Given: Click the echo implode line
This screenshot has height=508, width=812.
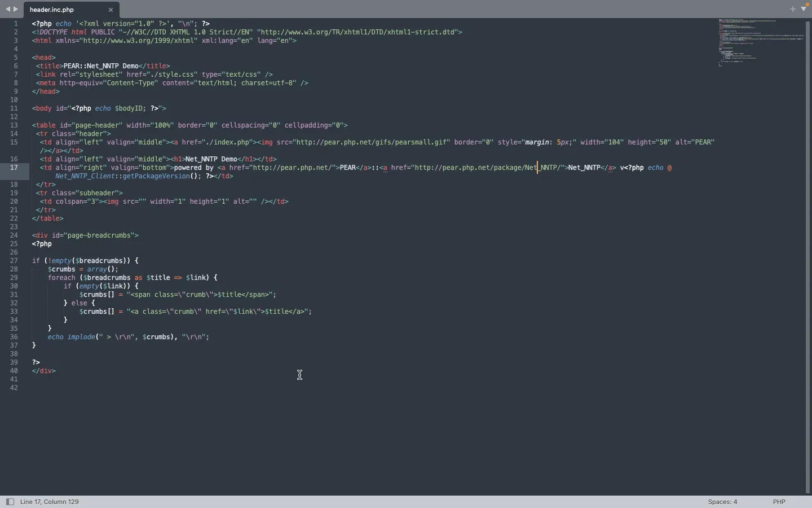Looking at the screenshot, I should pyautogui.click(x=129, y=337).
